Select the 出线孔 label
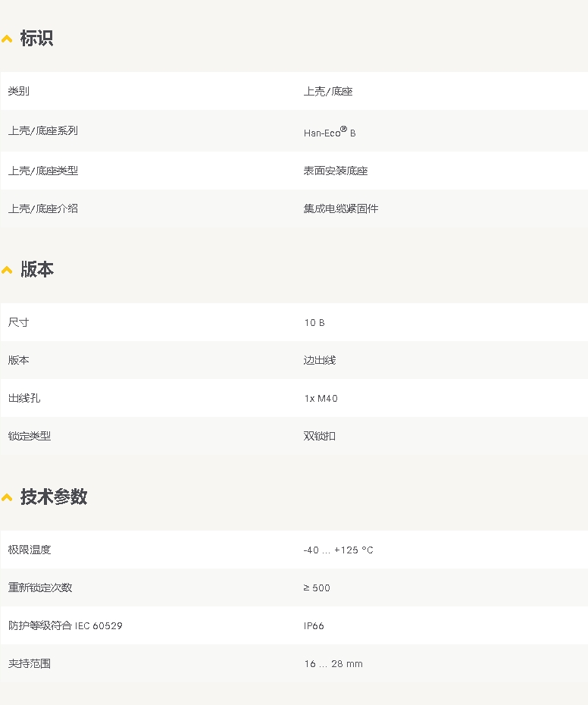The height and width of the screenshot is (705, 588). pos(23,398)
